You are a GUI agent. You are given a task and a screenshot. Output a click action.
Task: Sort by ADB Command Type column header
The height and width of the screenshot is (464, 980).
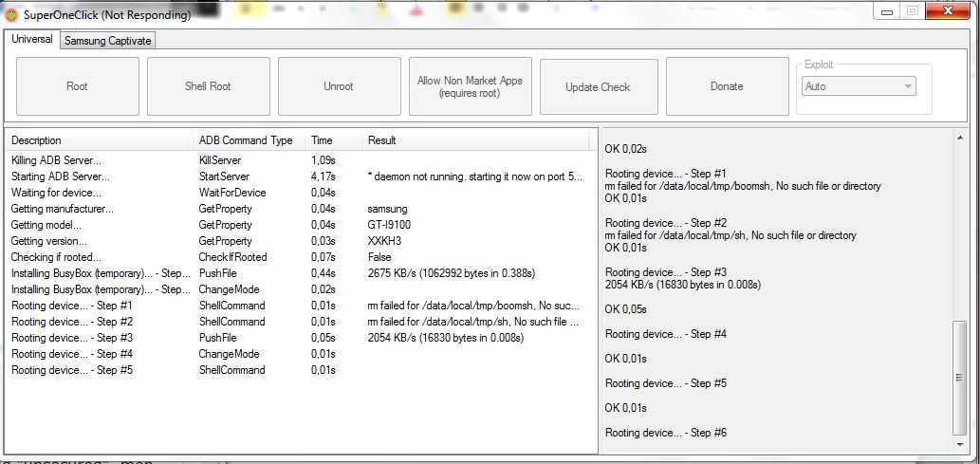click(250, 140)
